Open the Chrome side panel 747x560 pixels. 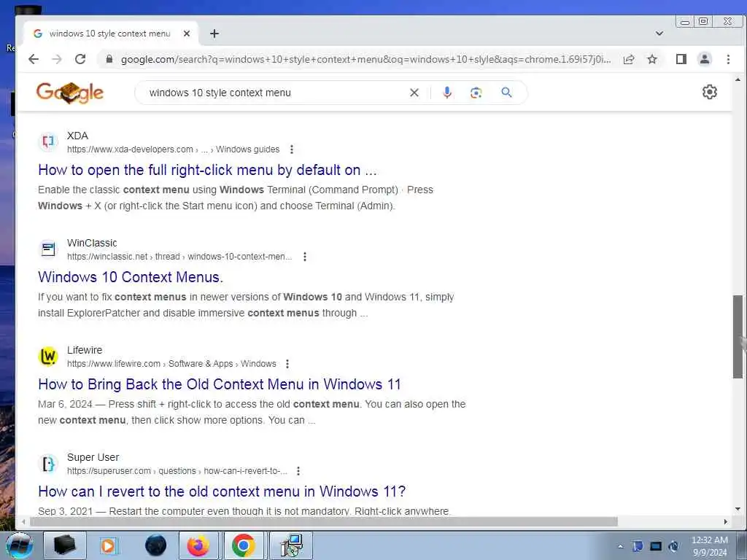tap(681, 59)
